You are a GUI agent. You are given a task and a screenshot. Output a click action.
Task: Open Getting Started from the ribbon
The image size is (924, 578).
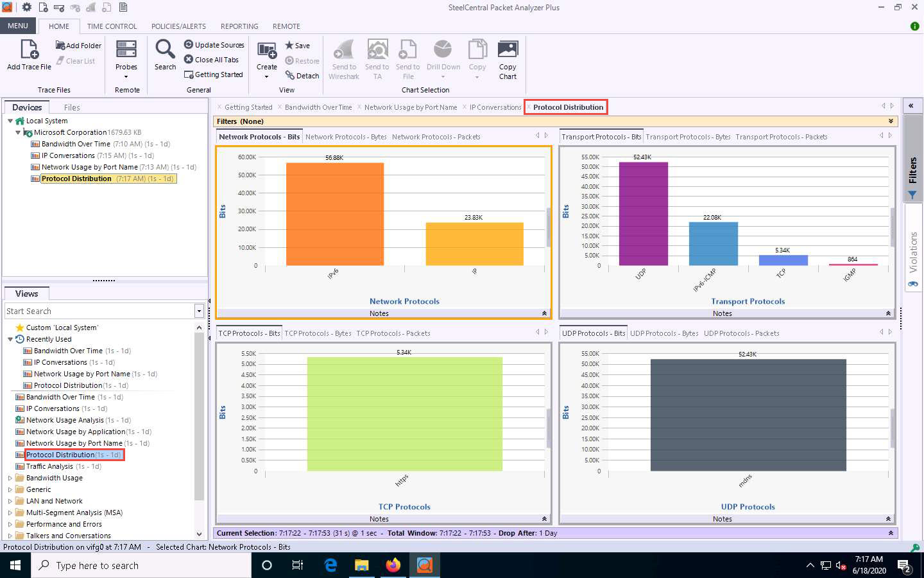[x=214, y=74]
